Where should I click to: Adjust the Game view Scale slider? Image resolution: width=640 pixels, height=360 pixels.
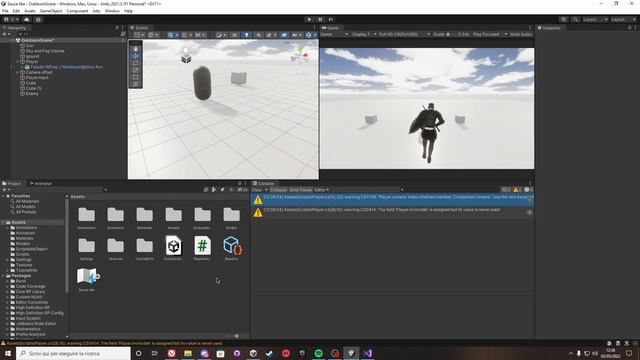tap(451, 35)
